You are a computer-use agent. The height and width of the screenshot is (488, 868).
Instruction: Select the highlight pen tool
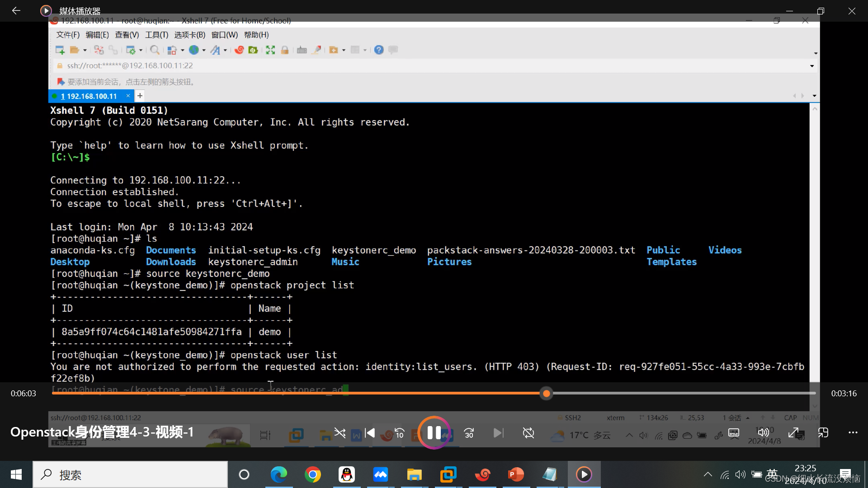pos(316,50)
